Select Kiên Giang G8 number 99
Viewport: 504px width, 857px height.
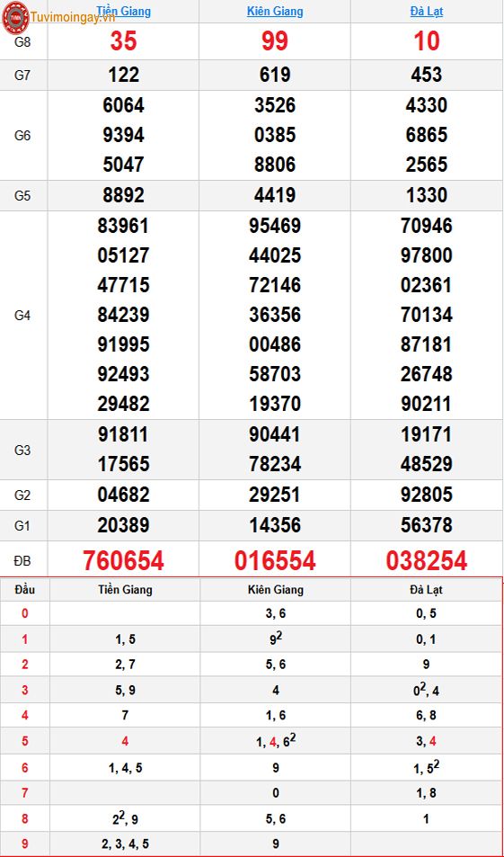pyautogui.click(x=275, y=41)
